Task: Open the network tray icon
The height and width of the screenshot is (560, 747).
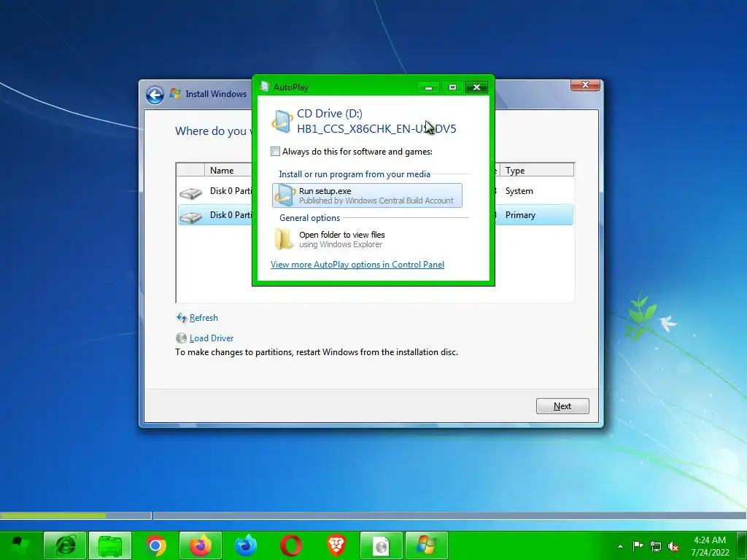Action: click(x=656, y=545)
